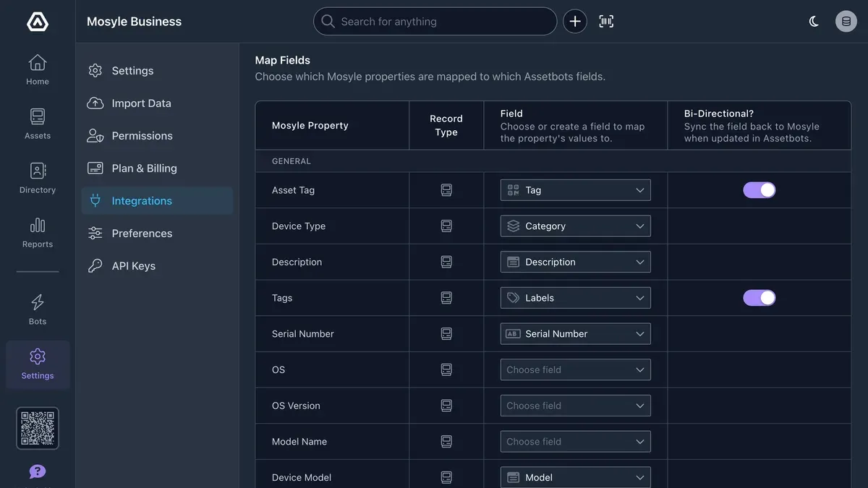Open the help chat bubble

point(38,471)
